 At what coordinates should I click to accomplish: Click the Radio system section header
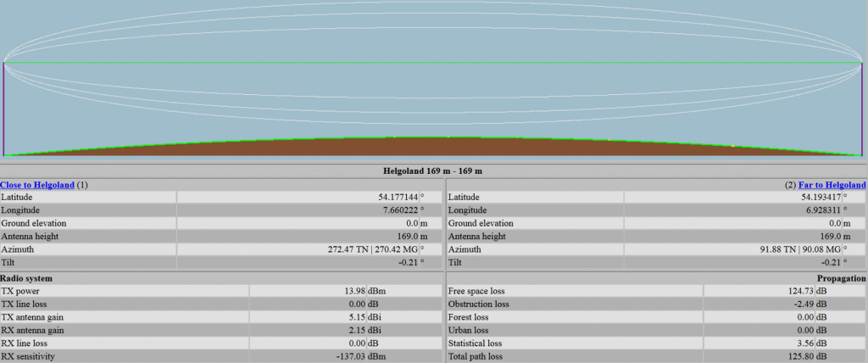pyautogui.click(x=26, y=278)
